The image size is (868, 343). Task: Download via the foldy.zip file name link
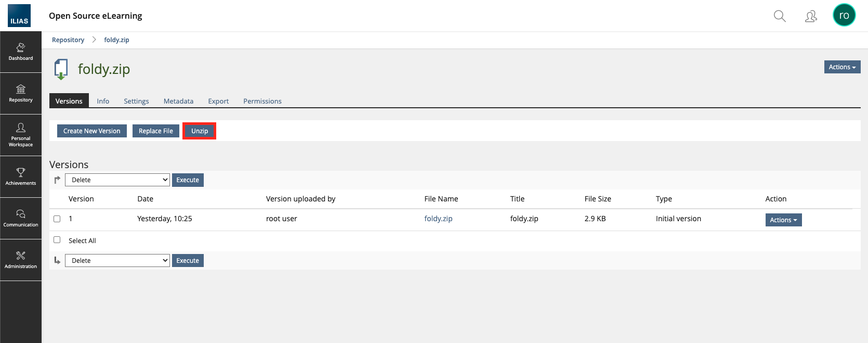[438, 219]
